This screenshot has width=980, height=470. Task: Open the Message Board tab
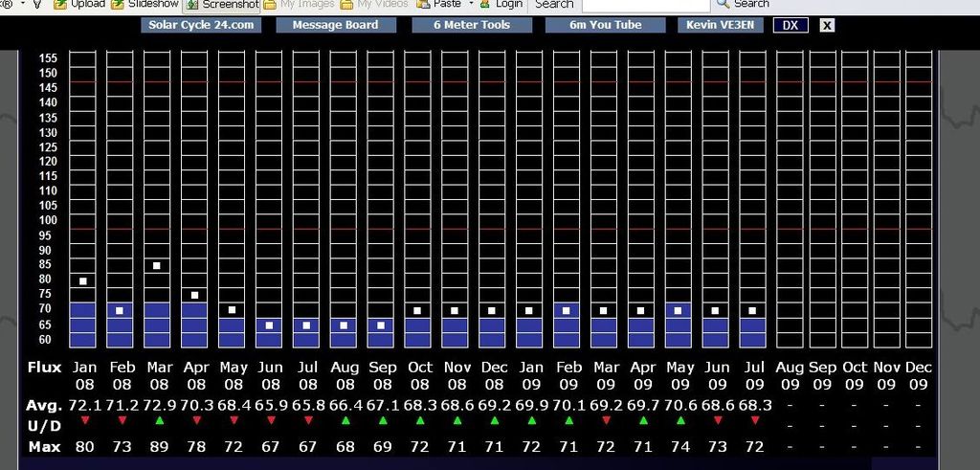335,25
